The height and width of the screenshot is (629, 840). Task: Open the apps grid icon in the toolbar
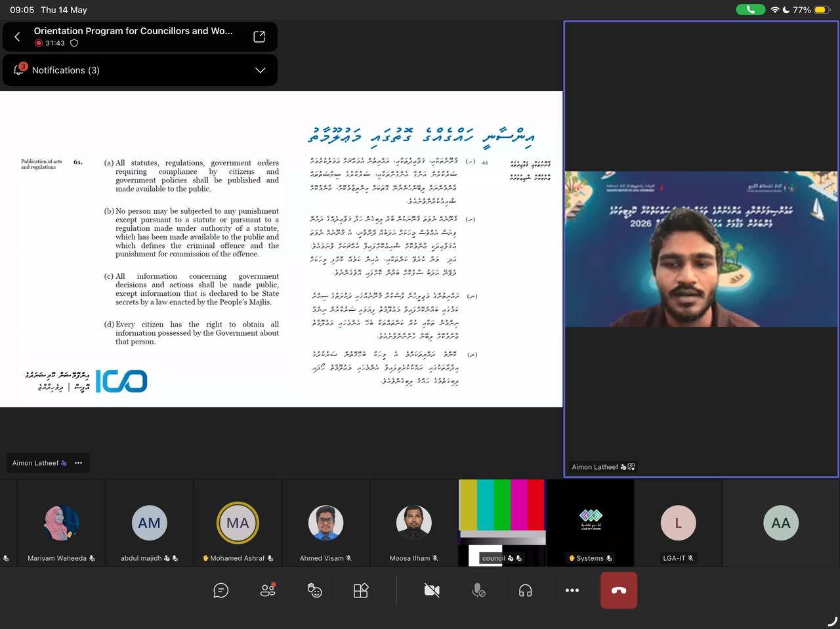click(x=361, y=590)
